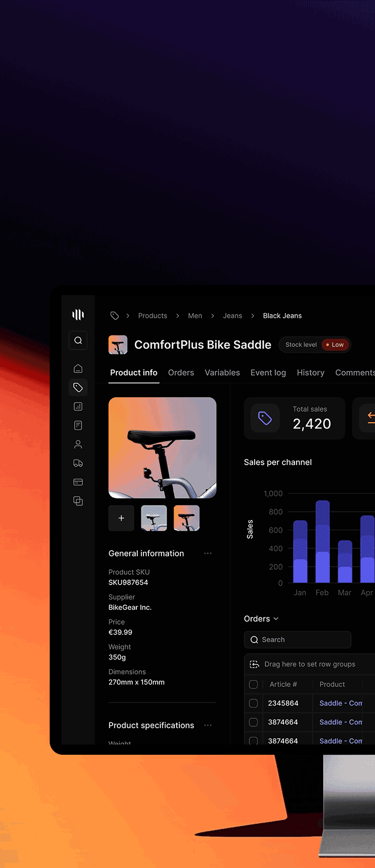The height and width of the screenshot is (868, 375).
Task: Click the magnifier icon in Orders search
Action: (x=254, y=639)
